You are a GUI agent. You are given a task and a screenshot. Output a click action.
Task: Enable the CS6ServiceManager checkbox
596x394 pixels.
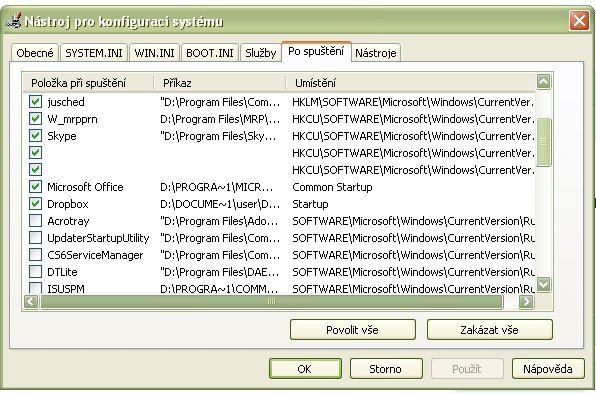pos(35,255)
